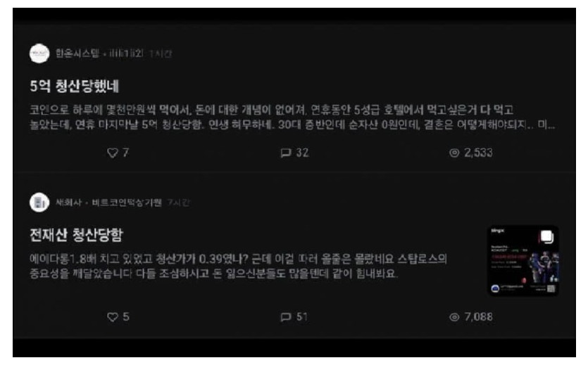This screenshot has width=588, height=365.
Task: Click the 새회사 round profile avatar
Action: click(39, 202)
